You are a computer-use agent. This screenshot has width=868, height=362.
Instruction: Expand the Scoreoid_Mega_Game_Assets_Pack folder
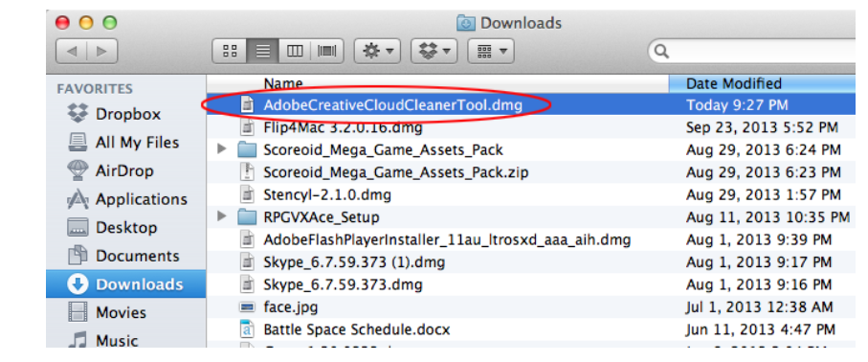point(222,149)
